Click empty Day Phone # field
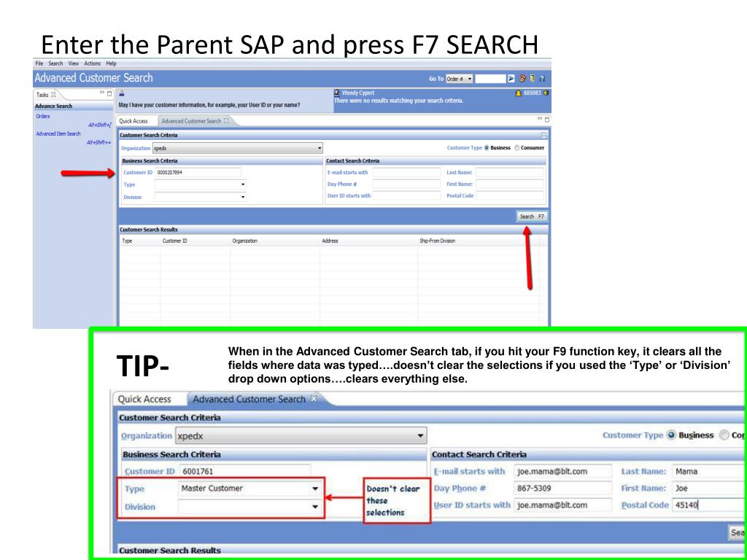The height and width of the screenshot is (560, 747). [x=406, y=184]
